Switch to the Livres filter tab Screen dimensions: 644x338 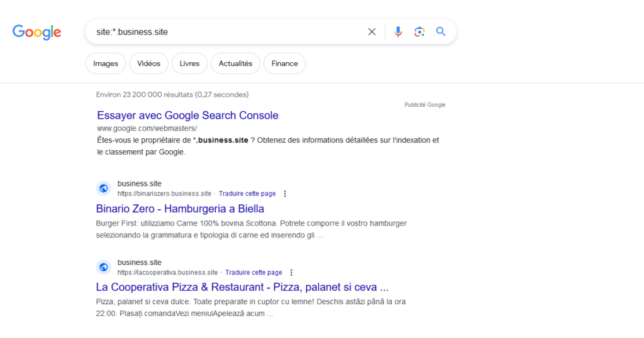[x=189, y=63]
